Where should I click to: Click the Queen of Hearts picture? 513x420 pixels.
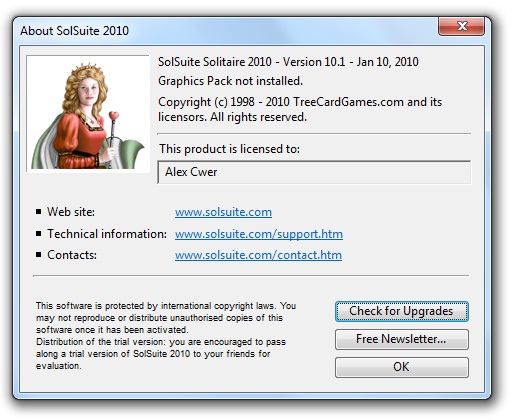(88, 114)
